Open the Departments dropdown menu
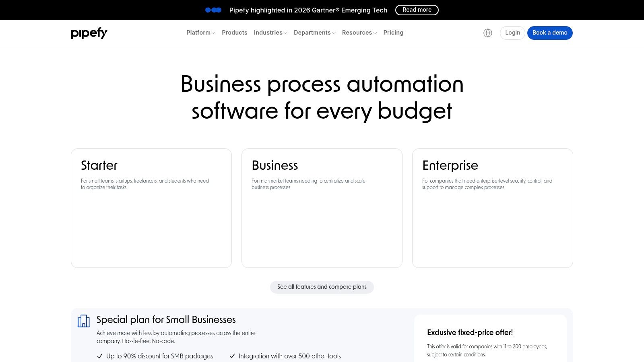Viewport: 644px width, 362px height. [314, 33]
